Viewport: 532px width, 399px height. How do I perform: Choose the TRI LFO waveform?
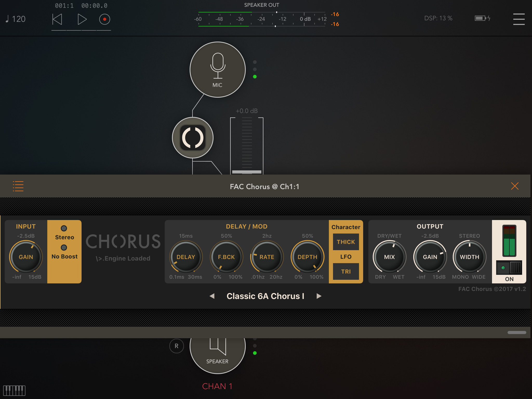(x=345, y=271)
